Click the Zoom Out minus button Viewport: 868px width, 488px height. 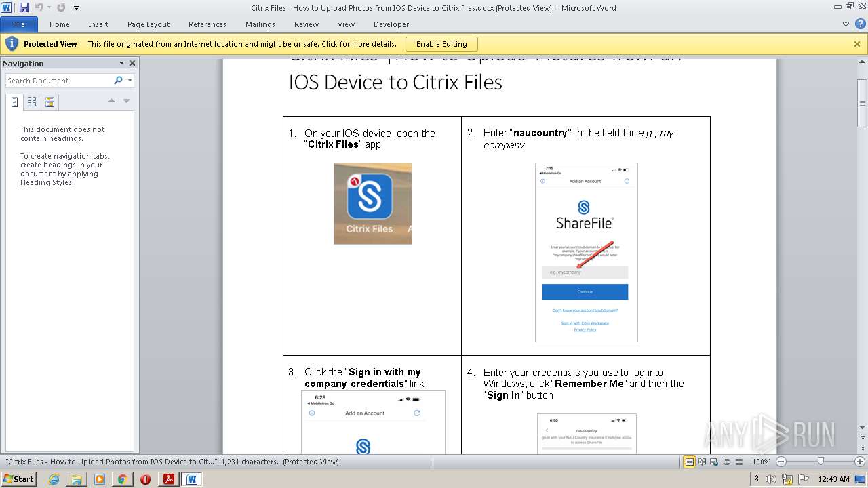click(781, 462)
